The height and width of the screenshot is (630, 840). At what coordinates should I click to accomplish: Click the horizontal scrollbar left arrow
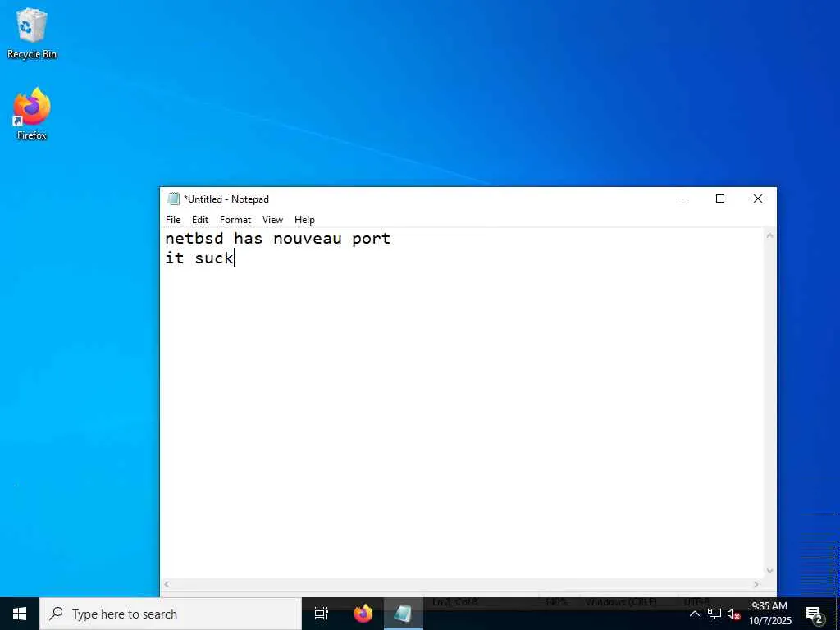coord(167,584)
